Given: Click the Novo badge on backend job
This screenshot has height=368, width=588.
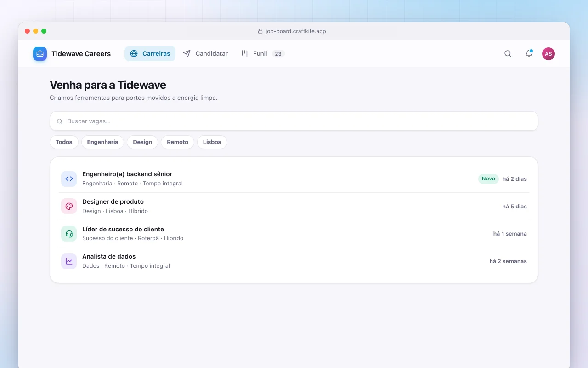Looking at the screenshot, I should click(488, 179).
